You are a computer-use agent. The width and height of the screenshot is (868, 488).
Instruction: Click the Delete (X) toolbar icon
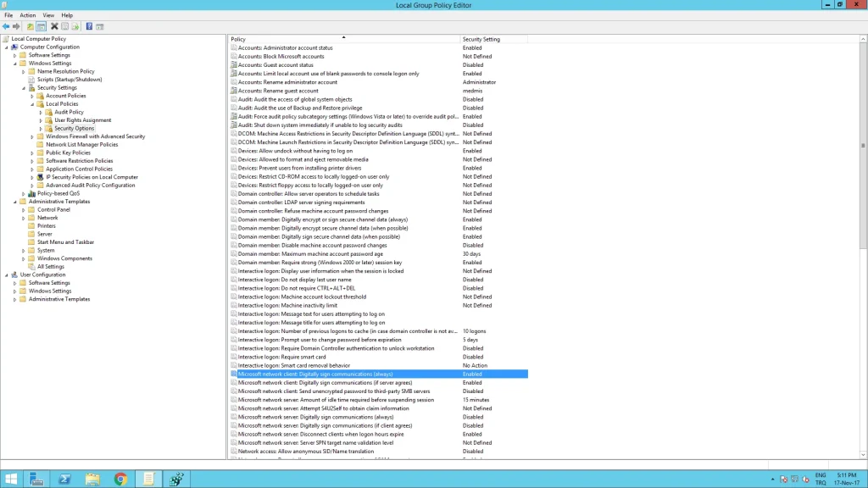54,26
